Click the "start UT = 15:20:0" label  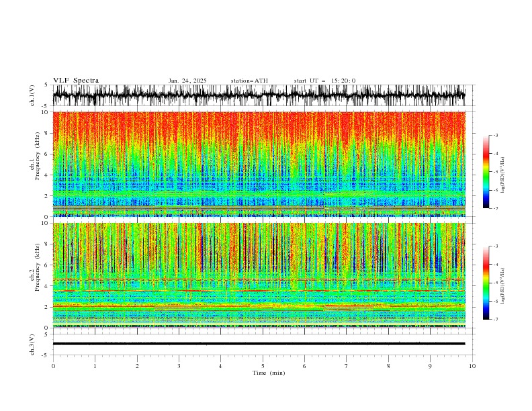(x=324, y=81)
